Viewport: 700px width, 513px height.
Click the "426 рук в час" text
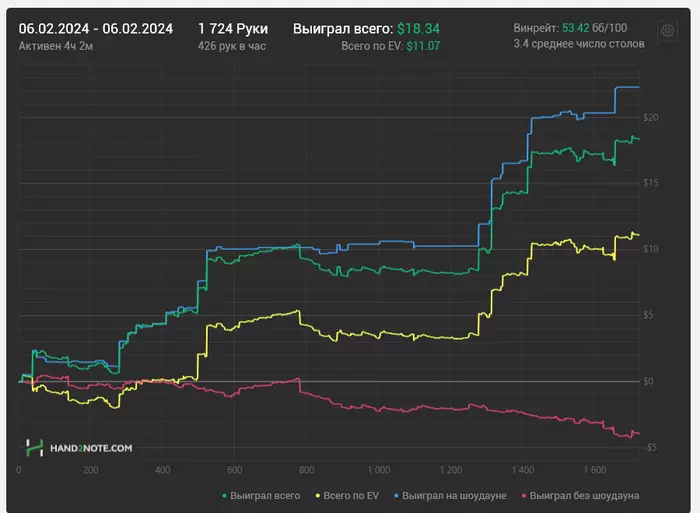[x=232, y=46]
